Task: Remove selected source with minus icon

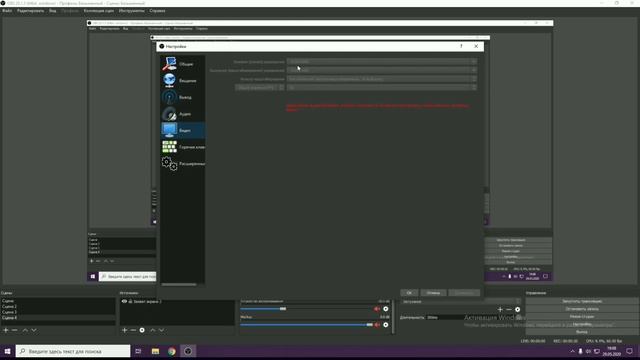Action: click(133, 330)
